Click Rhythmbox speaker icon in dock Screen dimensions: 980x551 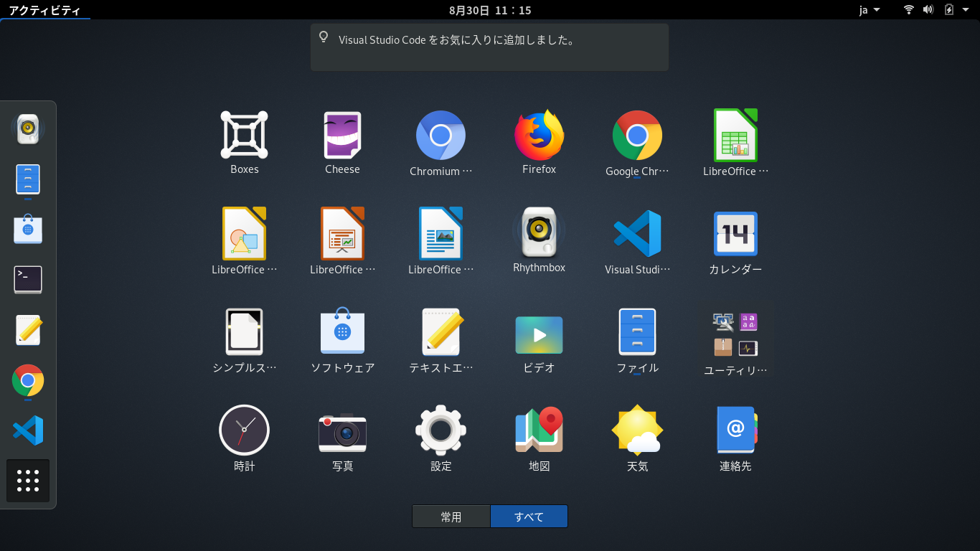tap(28, 129)
